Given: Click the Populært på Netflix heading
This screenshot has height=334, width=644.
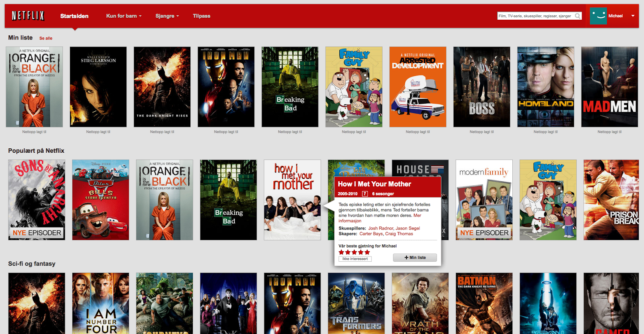Looking at the screenshot, I should tap(36, 151).
